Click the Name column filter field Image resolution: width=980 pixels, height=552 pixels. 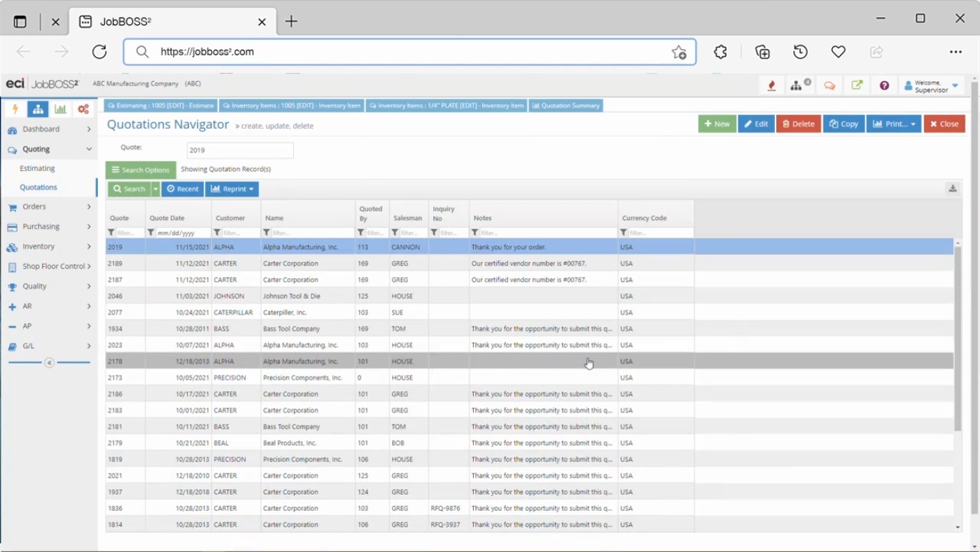tap(312, 233)
